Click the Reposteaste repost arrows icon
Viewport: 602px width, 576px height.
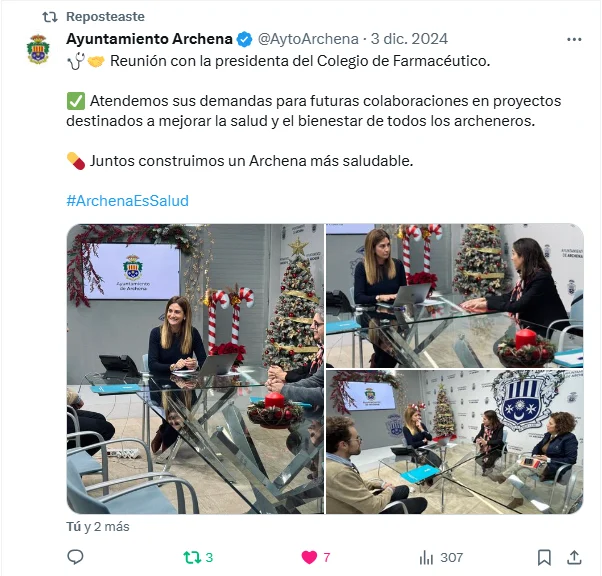click(50, 17)
